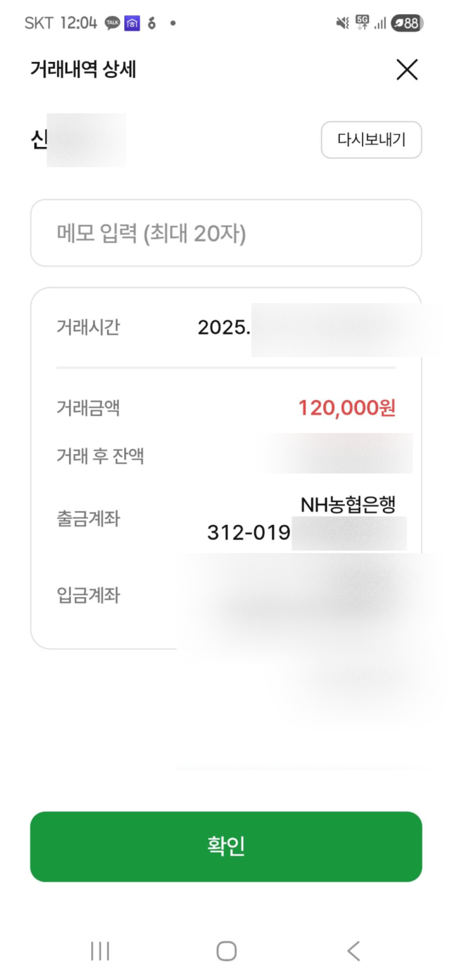Tap the muted sound status icon

point(343,23)
